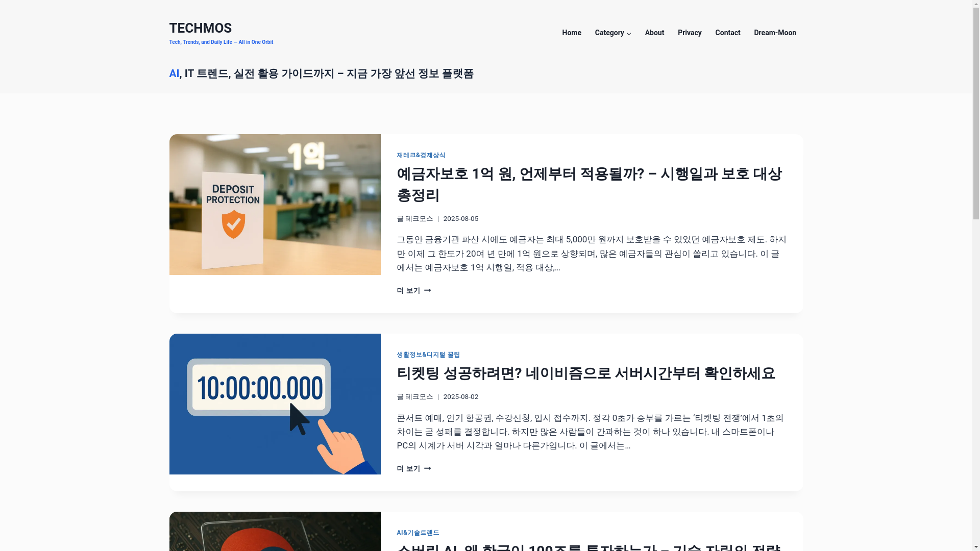Click author 테크모스 on the 2025-08-05 post
Image resolution: width=980 pixels, height=551 pixels.
[x=419, y=218]
